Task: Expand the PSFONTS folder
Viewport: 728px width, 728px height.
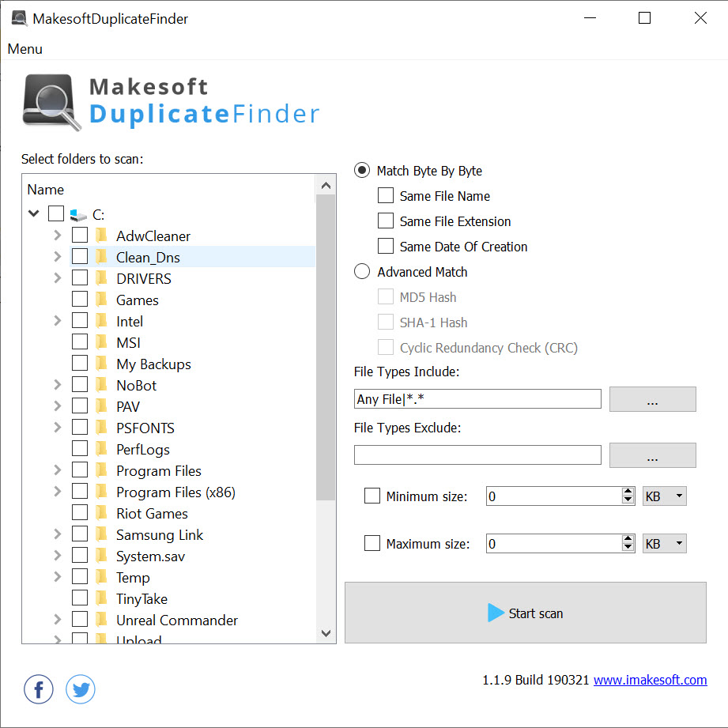Action: [x=57, y=428]
